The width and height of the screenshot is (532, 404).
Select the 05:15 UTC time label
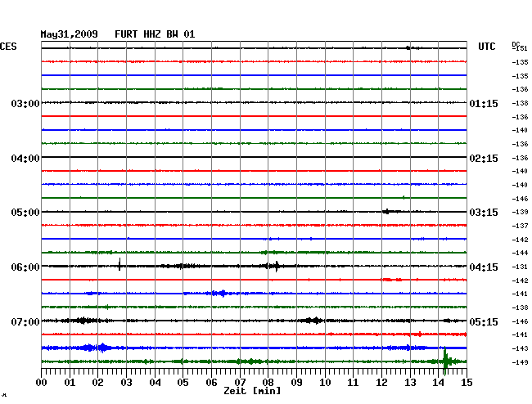(x=484, y=321)
